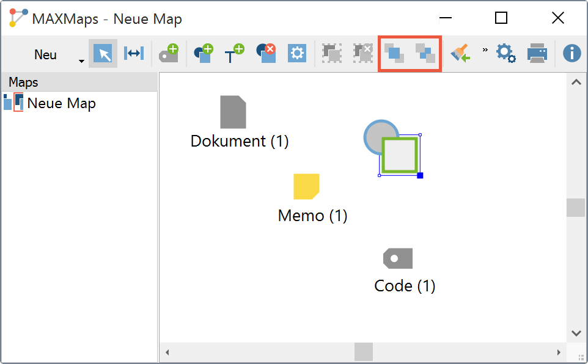Click the Dokument (1) label

(x=240, y=141)
